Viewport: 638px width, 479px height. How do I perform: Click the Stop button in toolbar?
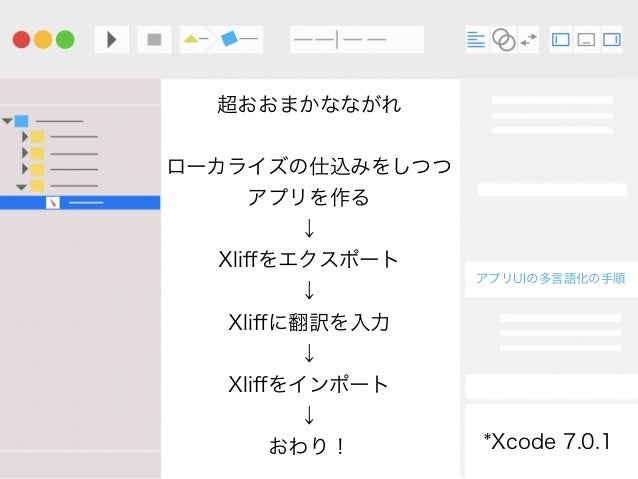pos(154,39)
